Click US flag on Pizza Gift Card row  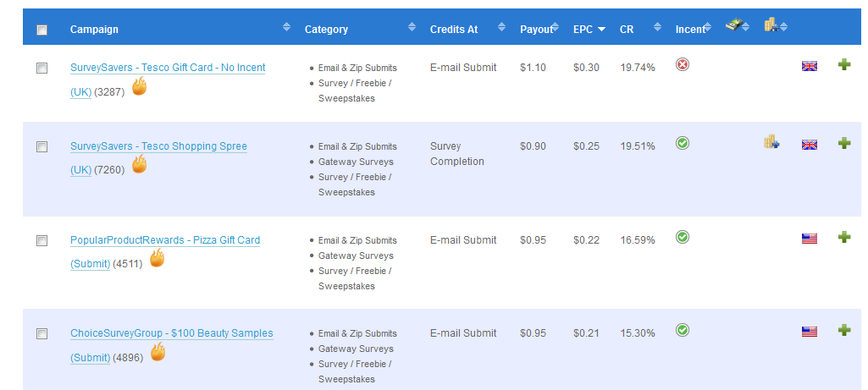coord(810,239)
